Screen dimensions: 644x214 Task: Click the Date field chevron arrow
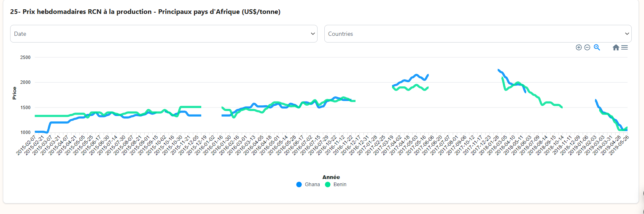pos(313,34)
